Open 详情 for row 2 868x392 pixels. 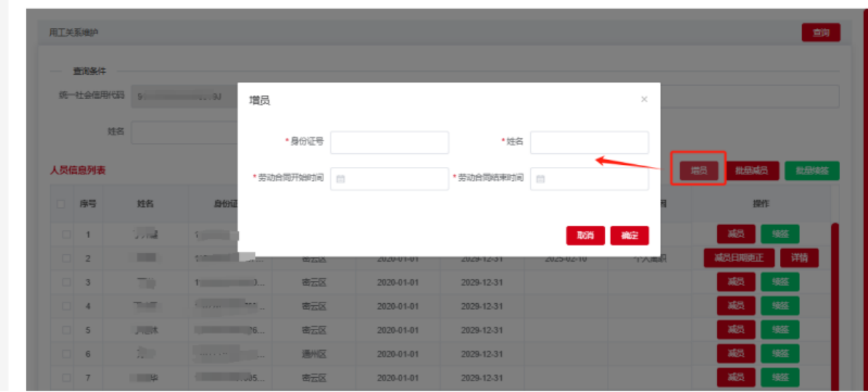click(799, 258)
